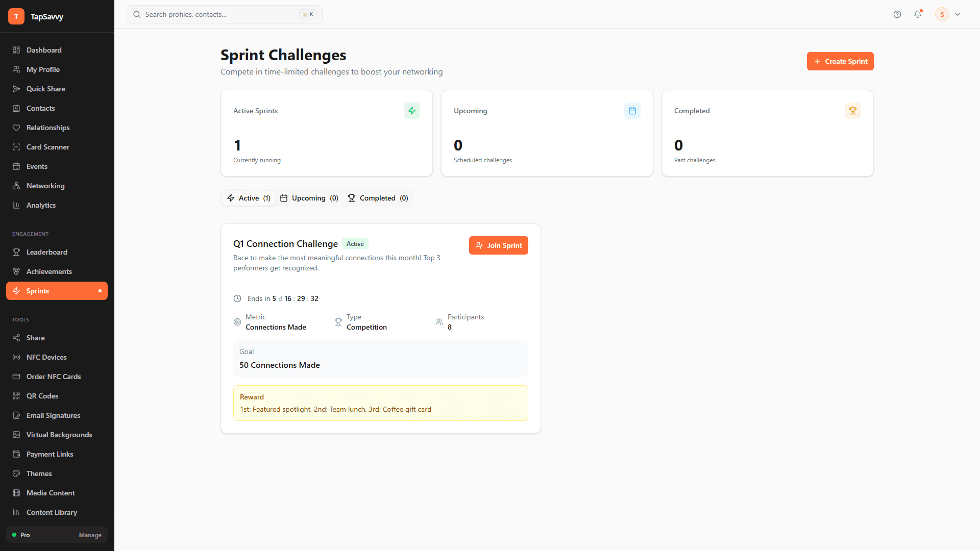This screenshot has width=980, height=551.
Task: Select the Achievements trophy icon
Action: (x=16, y=271)
